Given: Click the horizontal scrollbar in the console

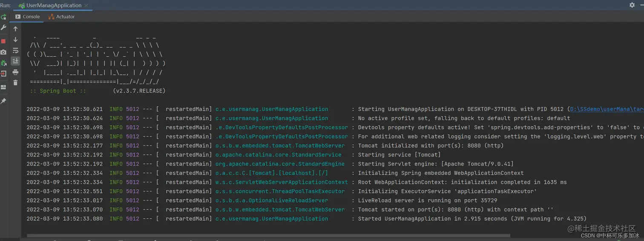Looking at the screenshot, I should 268,235.
